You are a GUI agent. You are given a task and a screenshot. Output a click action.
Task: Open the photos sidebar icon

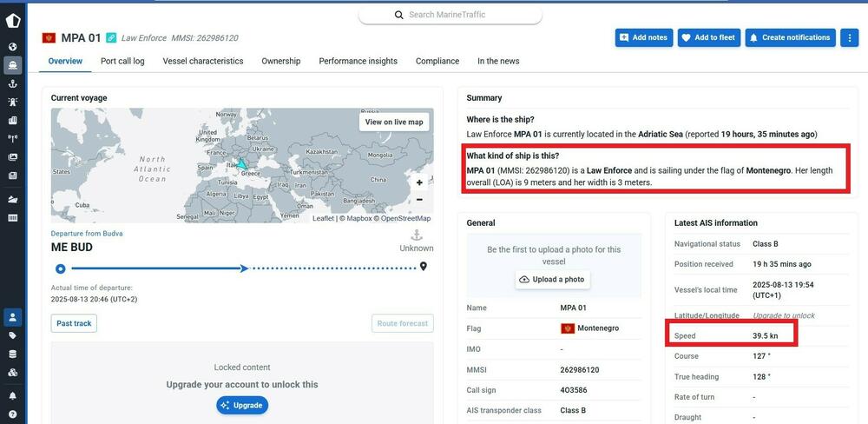13,157
